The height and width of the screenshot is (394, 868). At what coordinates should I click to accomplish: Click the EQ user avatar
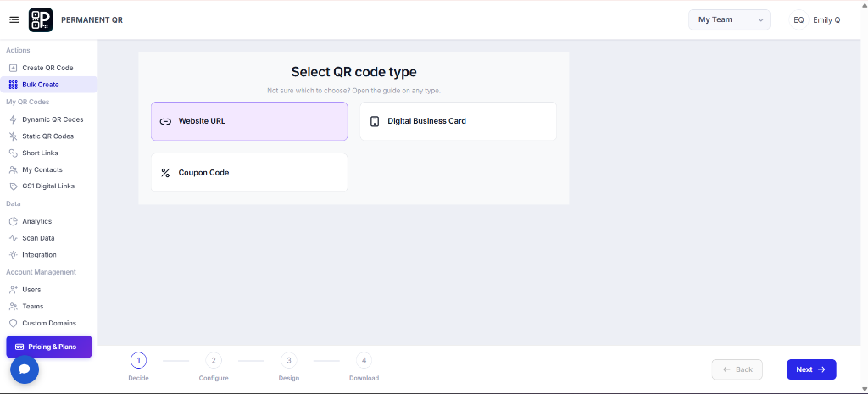[x=798, y=20]
